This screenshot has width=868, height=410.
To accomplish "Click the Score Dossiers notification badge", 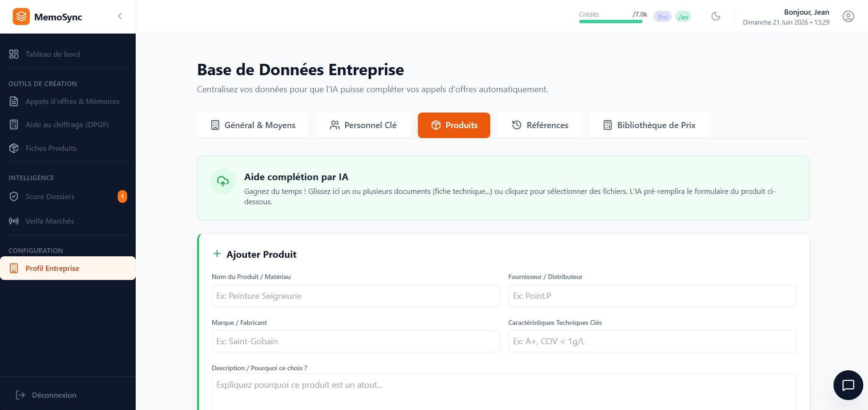I will click(122, 196).
